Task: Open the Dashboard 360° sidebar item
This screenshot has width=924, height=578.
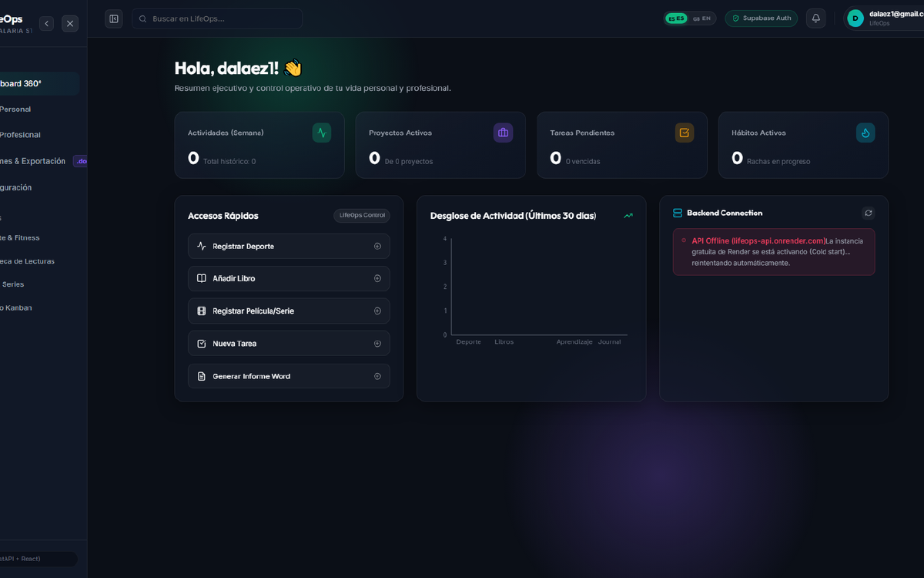Action: tap(39, 83)
